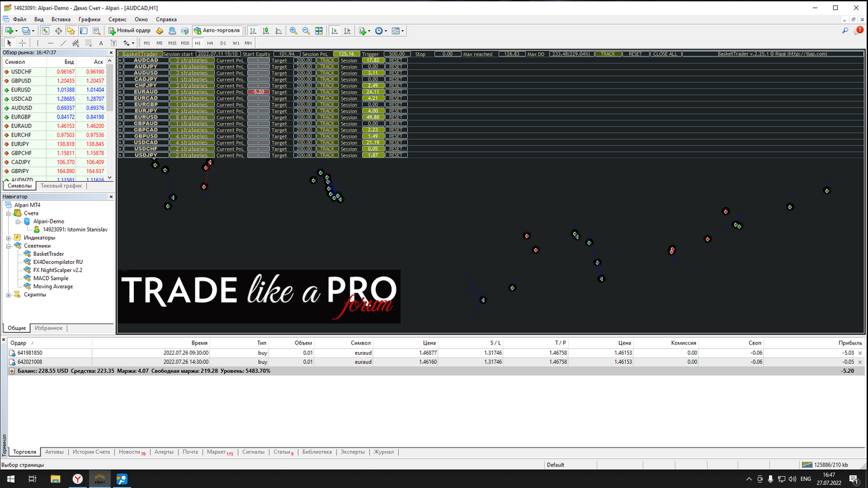This screenshot has width=868, height=488.
Task: Switch to bar chart display
Action: click(253, 30)
